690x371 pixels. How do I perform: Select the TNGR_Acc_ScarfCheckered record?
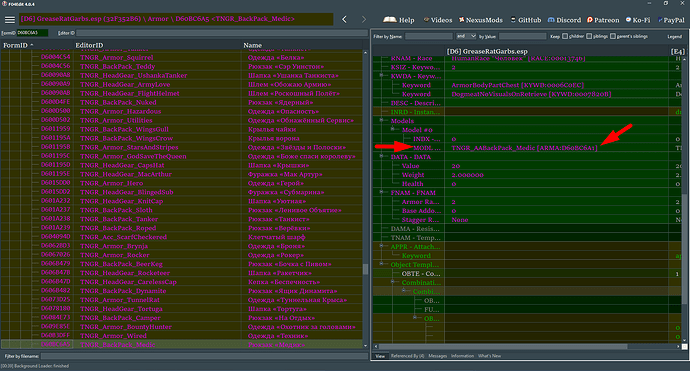click(123, 237)
